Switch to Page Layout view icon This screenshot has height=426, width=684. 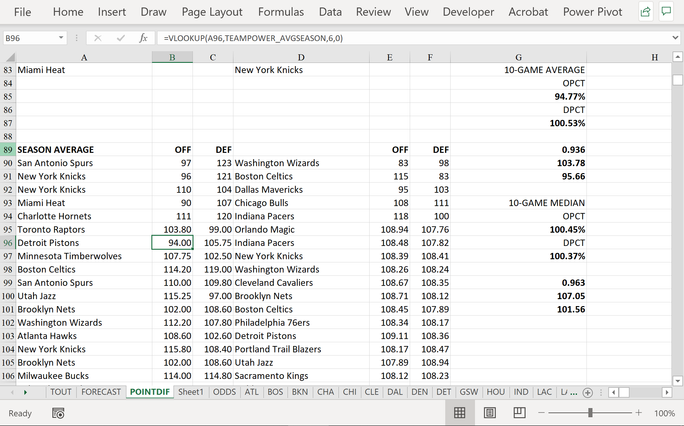pos(489,412)
